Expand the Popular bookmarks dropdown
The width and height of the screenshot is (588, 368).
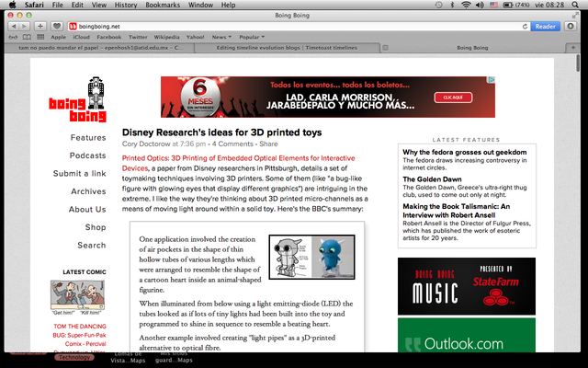click(252, 37)
